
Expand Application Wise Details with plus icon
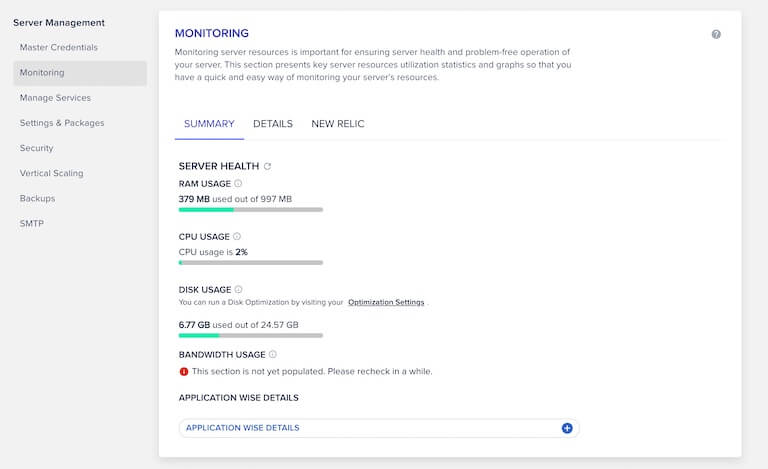(x=567, y=428)
